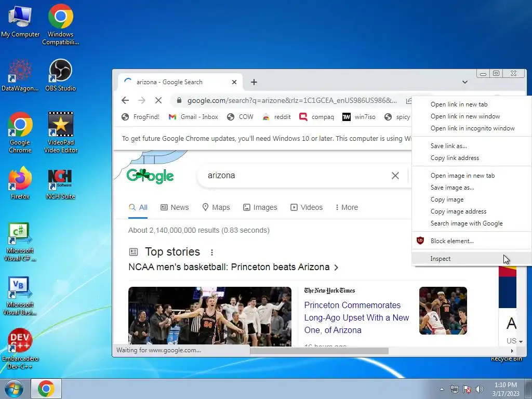Click the address bar URL field

(292, 100)
